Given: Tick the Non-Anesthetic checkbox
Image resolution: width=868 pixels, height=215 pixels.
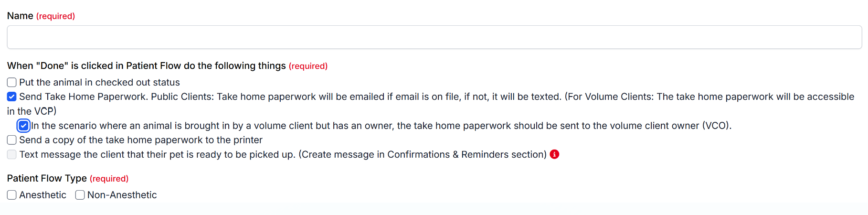Looking at the screenshot, I should 80,195.
